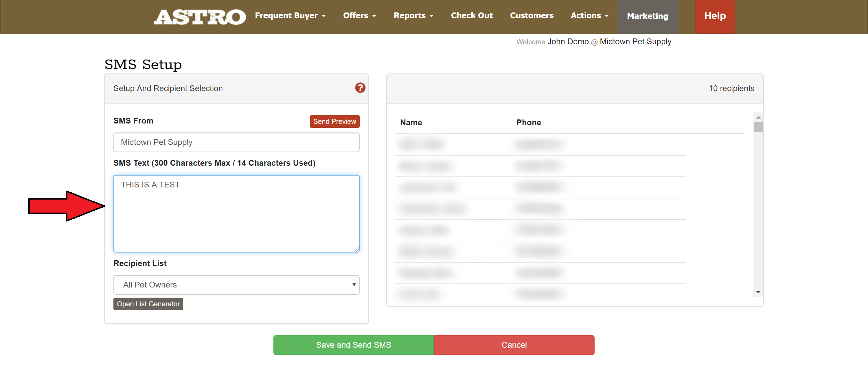This screenshot has width=868, height=387.
Task: Open the Frequent Buyer dropdown menu
Action: (x=290, y=16)
